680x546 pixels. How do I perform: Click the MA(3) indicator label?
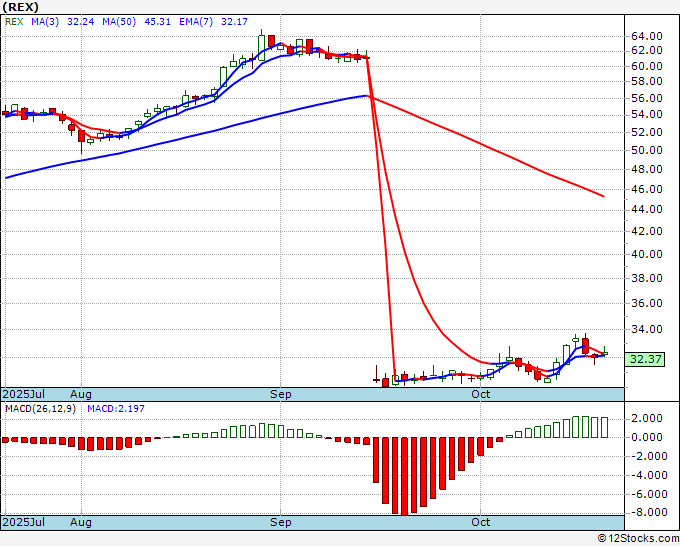pyautogui.click(x=45, y=22)
